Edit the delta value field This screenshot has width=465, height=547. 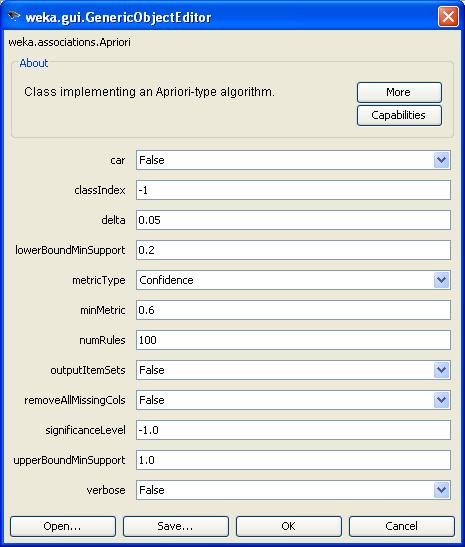click(x=293, y=220)
